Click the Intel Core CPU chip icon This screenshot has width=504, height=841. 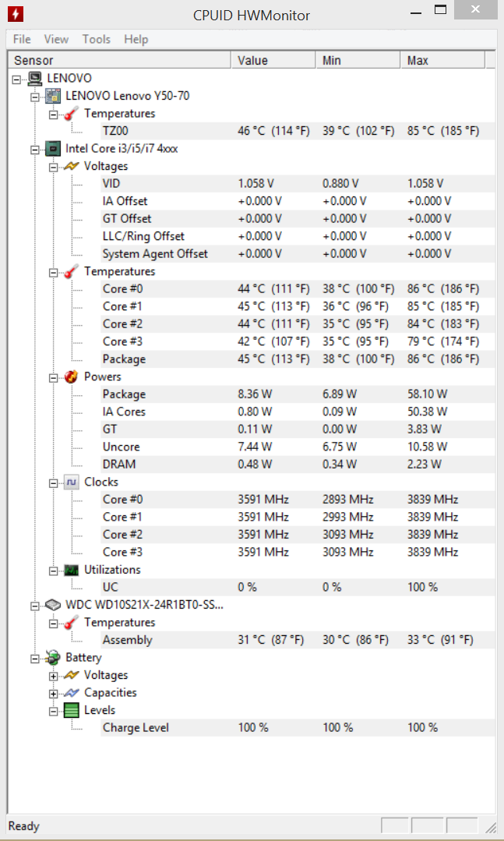point(53,149)
